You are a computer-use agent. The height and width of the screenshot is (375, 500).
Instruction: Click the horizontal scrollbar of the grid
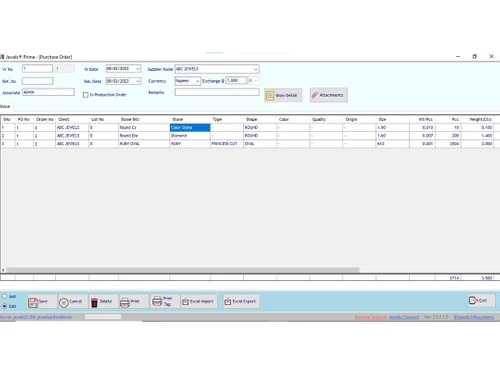coord(183,270)
